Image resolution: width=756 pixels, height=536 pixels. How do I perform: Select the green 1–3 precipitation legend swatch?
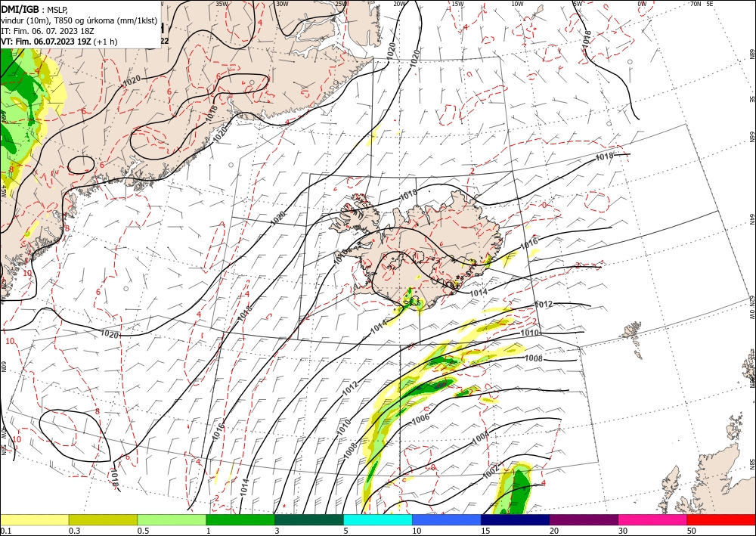(240, 519)
